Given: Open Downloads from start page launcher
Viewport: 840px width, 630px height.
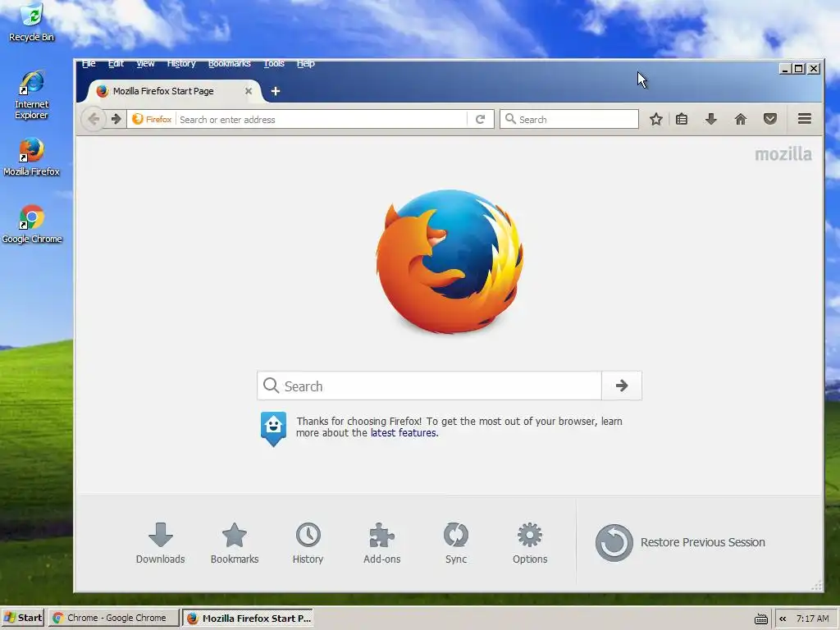Looking at the screenshot, I should coord(160,543).
